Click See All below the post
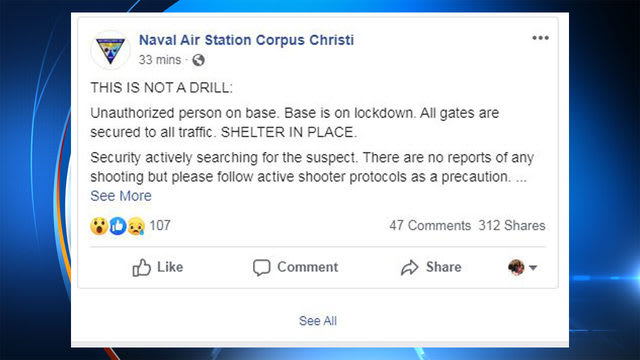Viewport: 640px width, 360px height. point(318,321)
